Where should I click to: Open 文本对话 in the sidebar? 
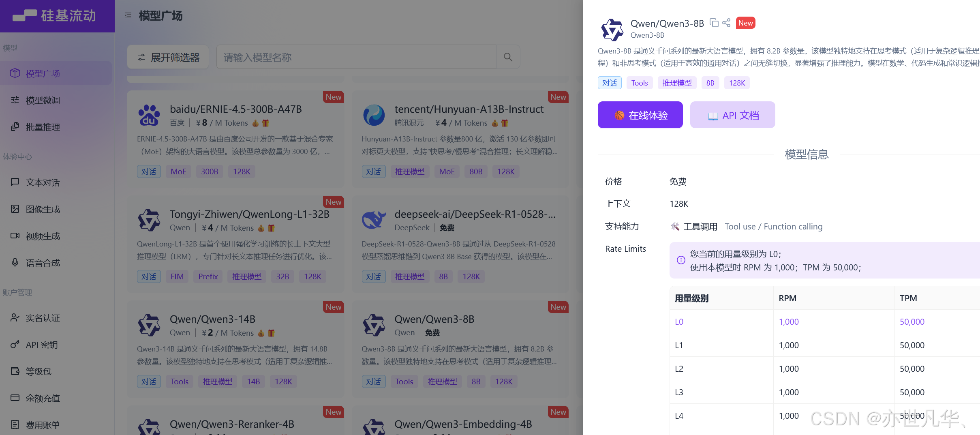(56, 182)
